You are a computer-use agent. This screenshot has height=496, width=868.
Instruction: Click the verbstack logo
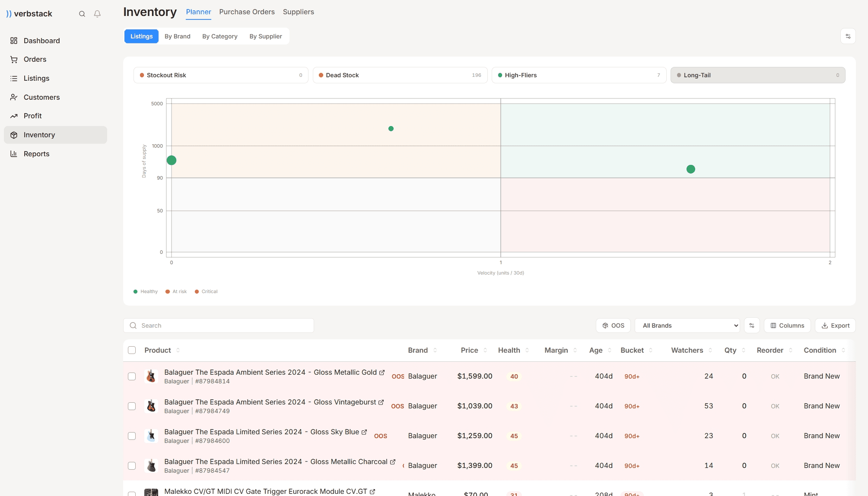click(x=29, y=14)
